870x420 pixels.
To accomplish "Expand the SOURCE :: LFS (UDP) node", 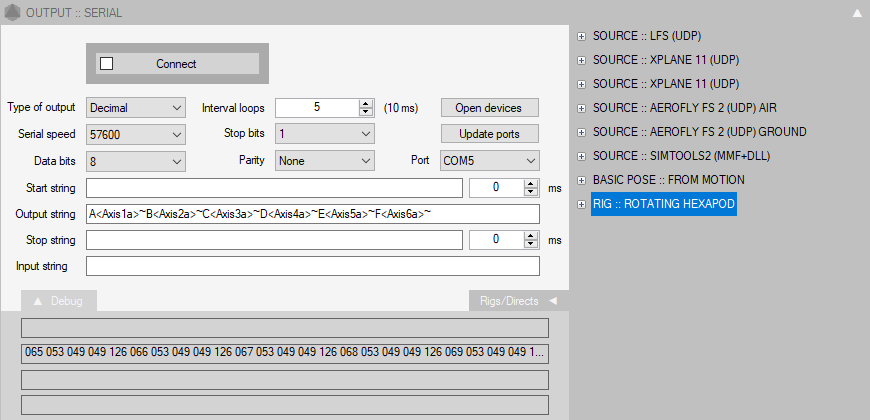I will click(x=581, y=35).
